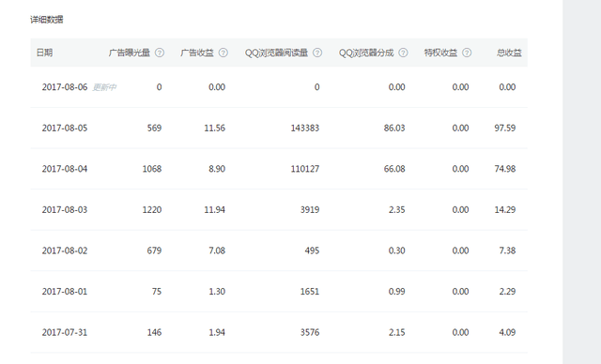Click the QQ浏览器阅读量 column header

coord(276,53)
